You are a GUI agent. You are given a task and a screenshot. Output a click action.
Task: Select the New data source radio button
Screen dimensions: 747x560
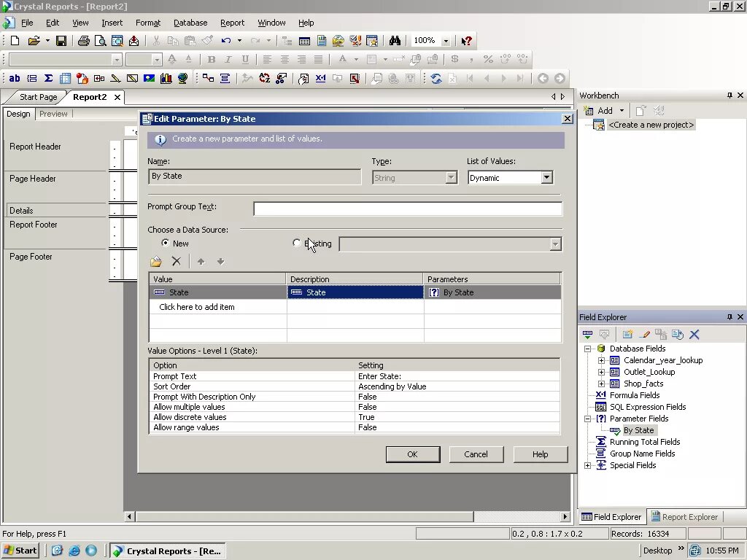point(165,243)
